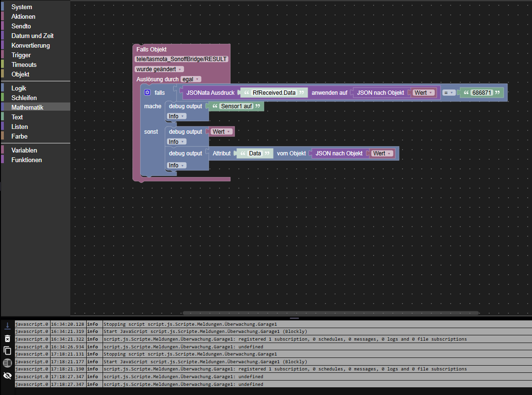The width and height of the screenshot is (532, 395).
Task: Click the scroll-to-bottom log arrow icon
Action: (x=8, y=326)
